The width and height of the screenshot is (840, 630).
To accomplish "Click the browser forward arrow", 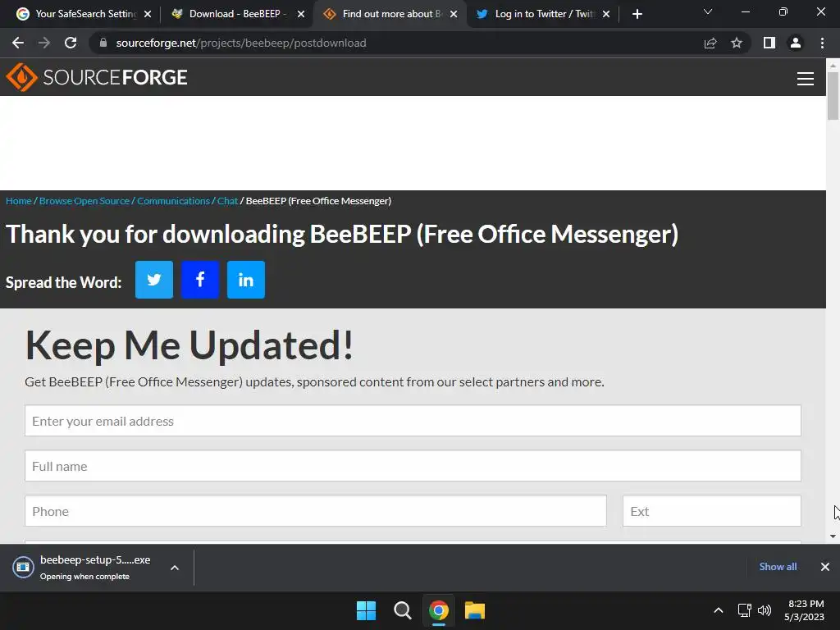I will [44, 43].
